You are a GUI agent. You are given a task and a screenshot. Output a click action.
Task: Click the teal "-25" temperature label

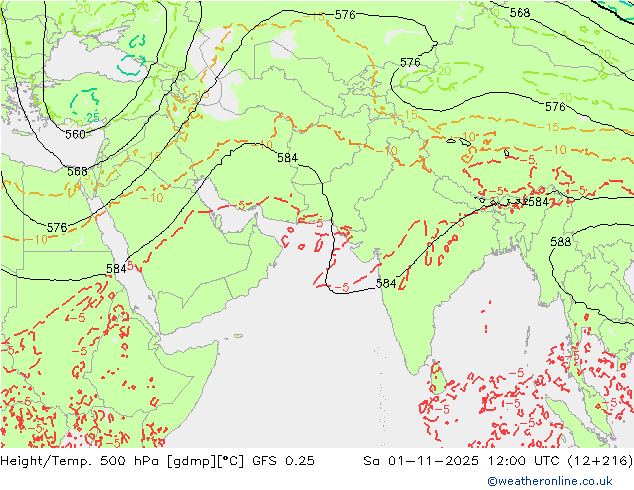tap(92, 118)
